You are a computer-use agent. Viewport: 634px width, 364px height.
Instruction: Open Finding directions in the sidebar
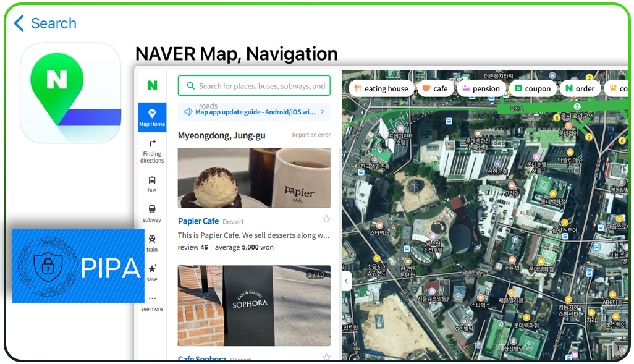pos(152,151)
